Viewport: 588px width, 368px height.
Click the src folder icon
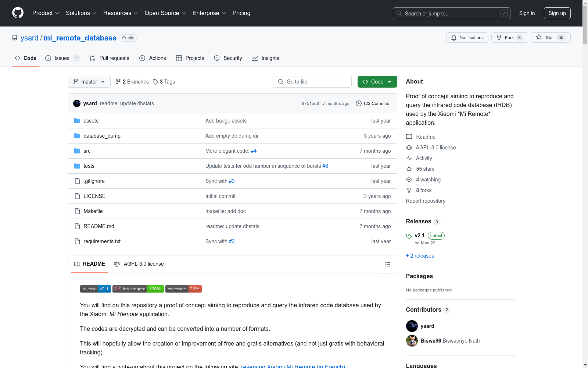coord(77,151)
